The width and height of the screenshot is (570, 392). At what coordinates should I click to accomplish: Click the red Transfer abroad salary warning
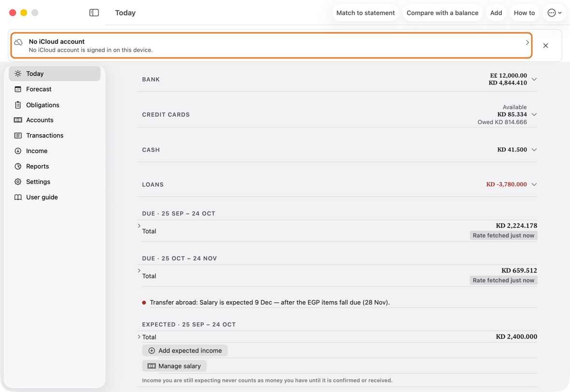click(270, 302)
